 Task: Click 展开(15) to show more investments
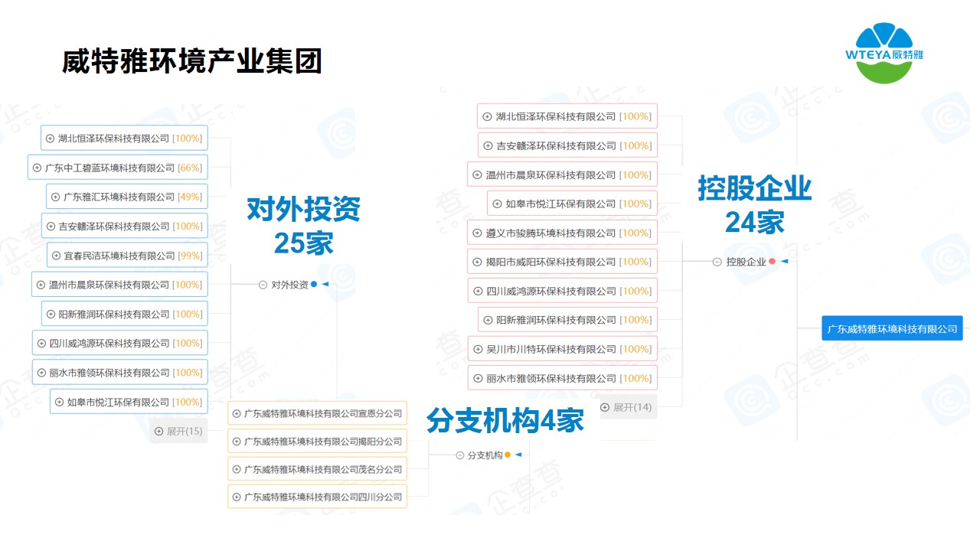[178, 432]
